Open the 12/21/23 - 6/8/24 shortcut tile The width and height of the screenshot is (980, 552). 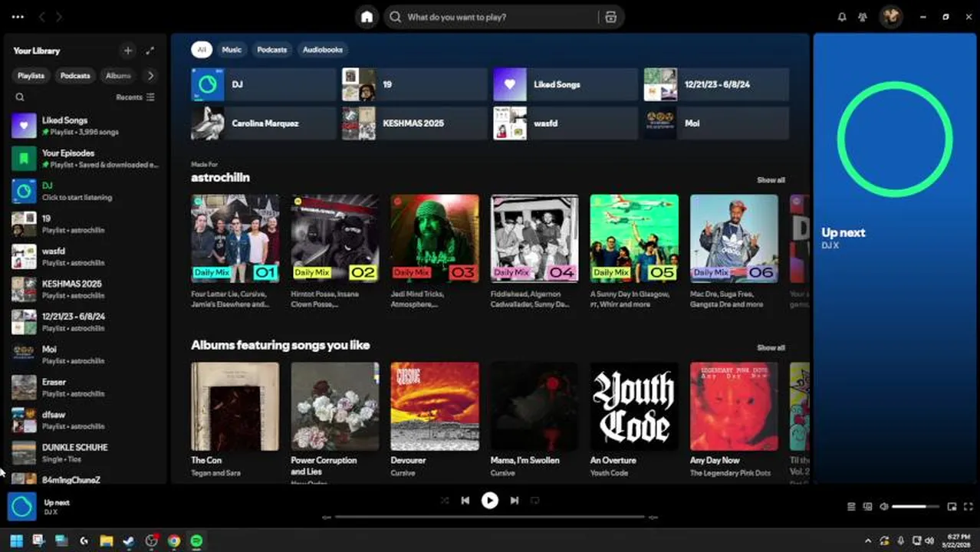point(716,84)
